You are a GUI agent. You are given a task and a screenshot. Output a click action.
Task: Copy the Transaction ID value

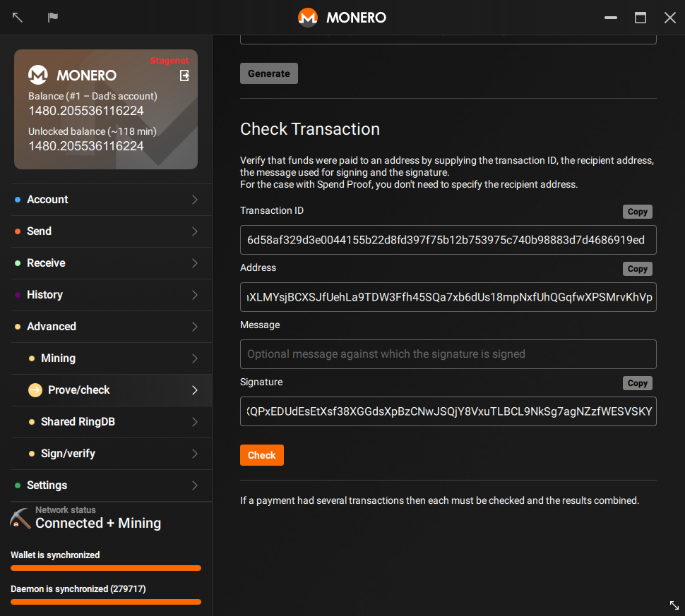(637, 212)
